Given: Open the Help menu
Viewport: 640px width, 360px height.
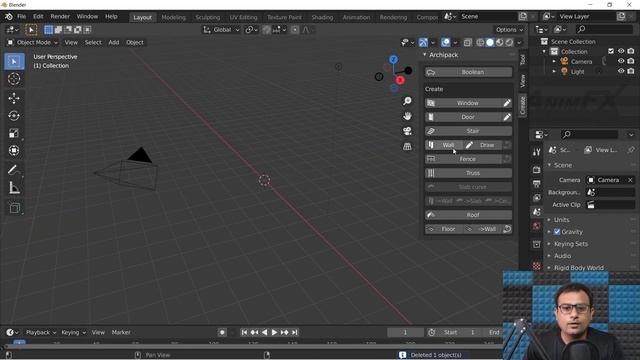Looking at the screenshot, I should click(111, 17).
